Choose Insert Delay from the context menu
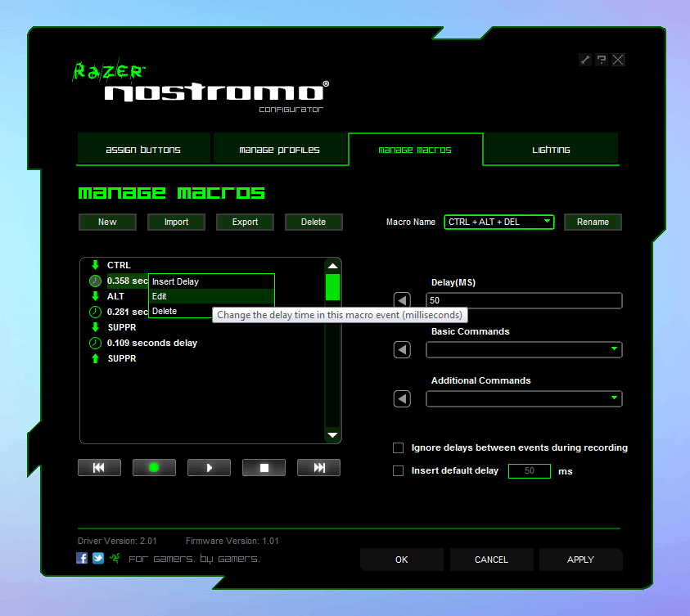 212,281
